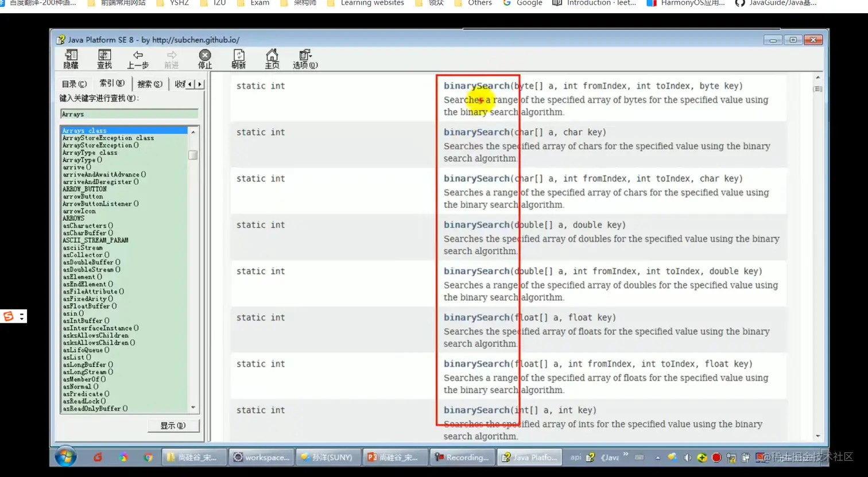Viewport: 868px width, 477px height.
Task: Select "asksAllowsChildren()" index entry
Action: pos(99,343)
